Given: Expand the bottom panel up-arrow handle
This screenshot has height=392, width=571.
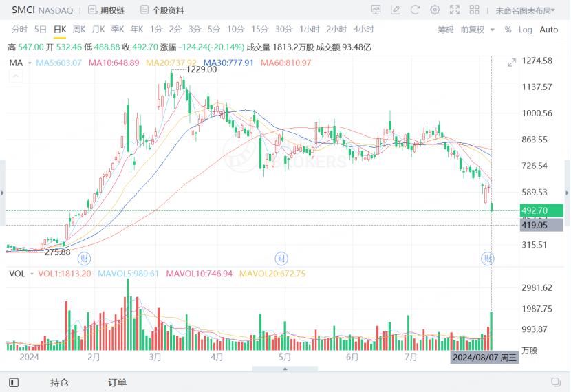Looking at the screenshot, I should click(x=285, y=369).
